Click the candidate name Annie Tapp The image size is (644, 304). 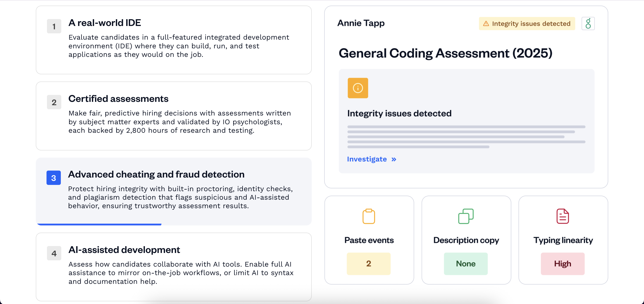(361, 23)
